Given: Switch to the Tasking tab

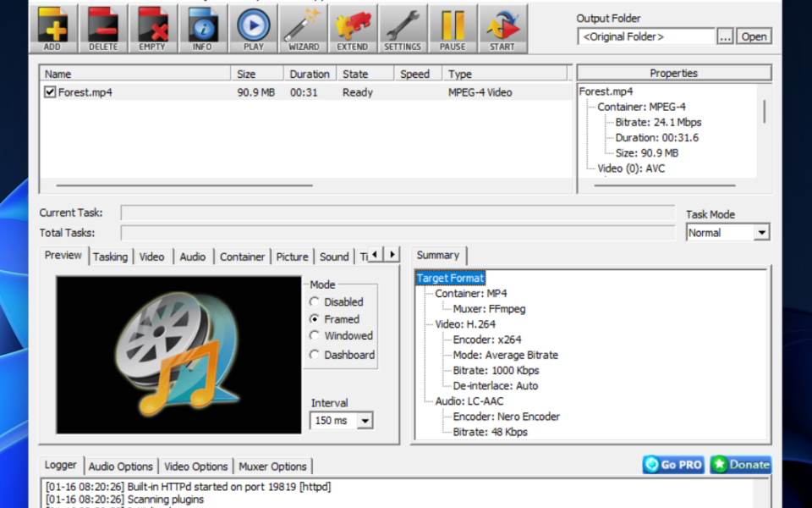Looking at the screenshot, I should [110, 257].
